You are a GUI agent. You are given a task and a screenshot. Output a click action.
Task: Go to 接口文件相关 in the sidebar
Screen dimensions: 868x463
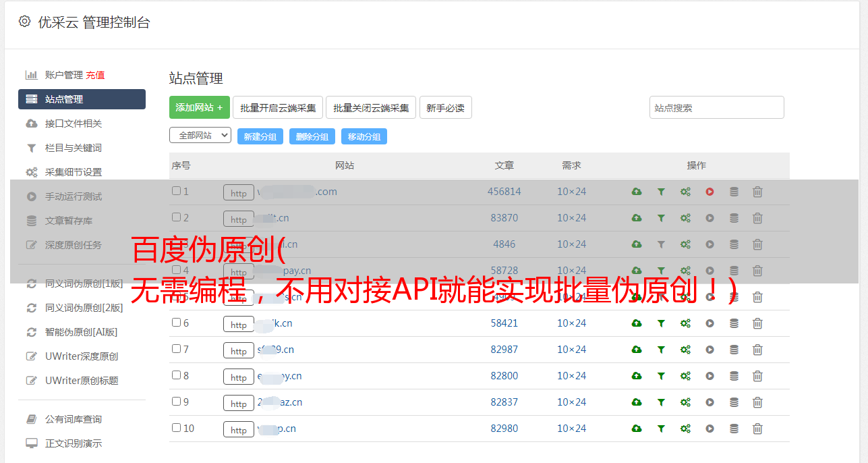74,124
